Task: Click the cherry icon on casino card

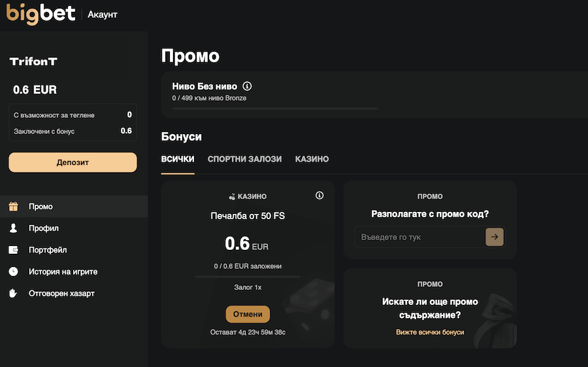Action: pos(232,196)
